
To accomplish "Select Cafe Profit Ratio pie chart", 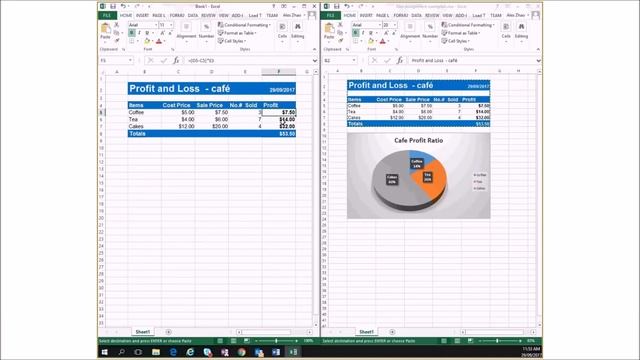I will [418, 176].
